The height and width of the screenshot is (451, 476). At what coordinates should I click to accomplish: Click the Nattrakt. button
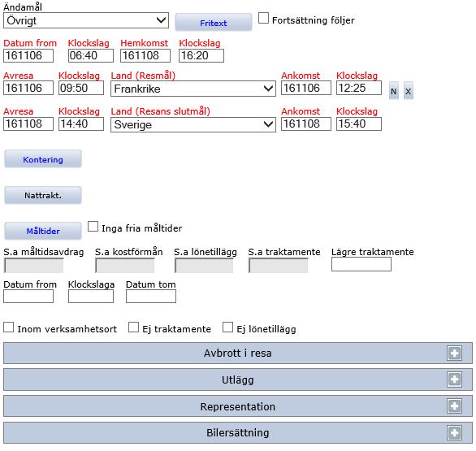43,195
